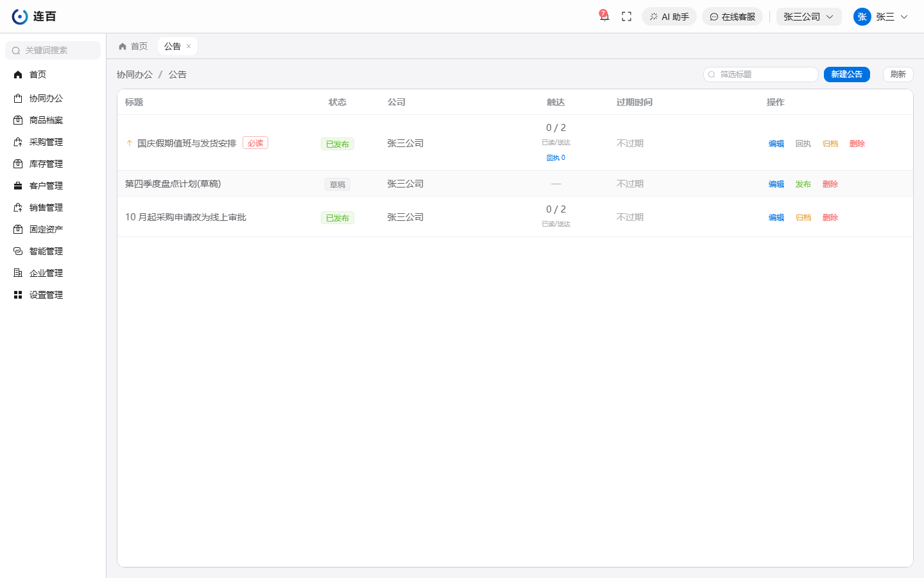Focus the 关键词搜索 sidebar search field
This screenshot has height=578, width=924.
tap(53, 50)
